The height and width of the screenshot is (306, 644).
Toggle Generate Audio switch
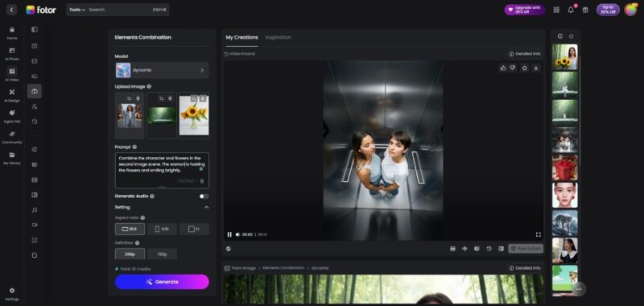point(204,196)
